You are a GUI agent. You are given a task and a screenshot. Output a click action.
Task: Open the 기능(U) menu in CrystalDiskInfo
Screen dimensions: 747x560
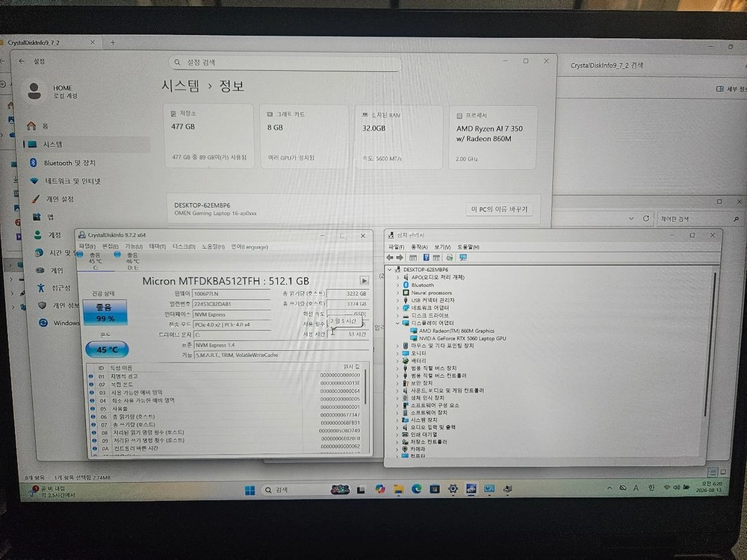tap(134, 246)
